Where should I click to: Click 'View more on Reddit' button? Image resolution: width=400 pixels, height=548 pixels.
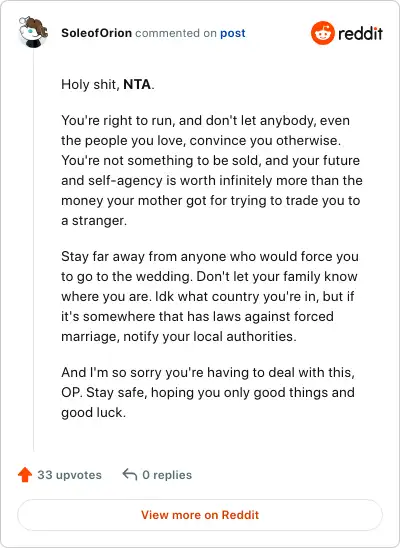point(200,515)
